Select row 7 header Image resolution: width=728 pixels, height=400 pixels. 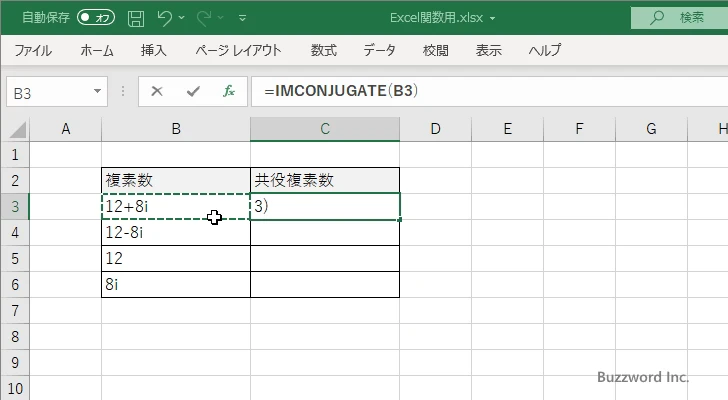click(x=15, y=310)
